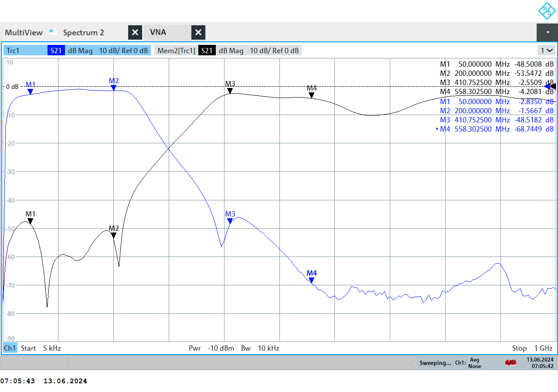Click the blue reference level arrow at right edge
This screenshot has width=558, height=392.
click(548, 87)
